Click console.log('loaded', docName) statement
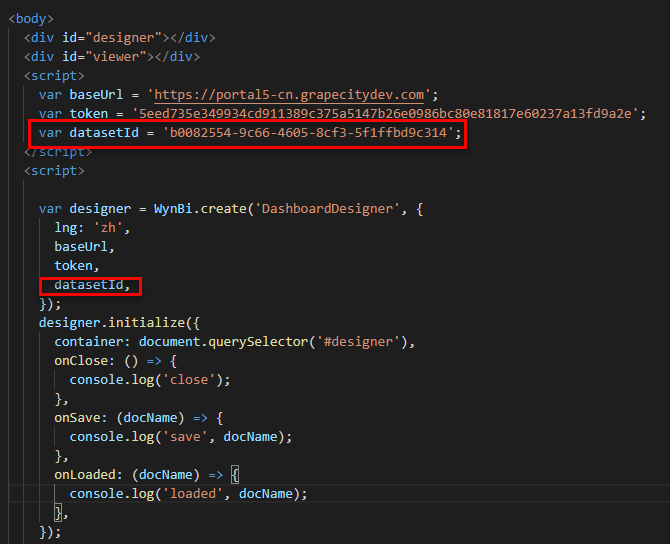Viewport: 670px width, 544px height. pos(187,494)
